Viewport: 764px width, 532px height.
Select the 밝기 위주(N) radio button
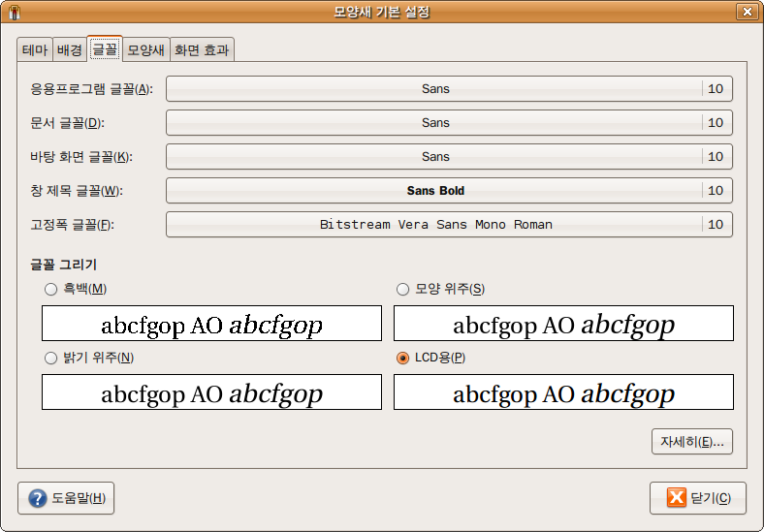pyautogui.click(x=50, y=359)
